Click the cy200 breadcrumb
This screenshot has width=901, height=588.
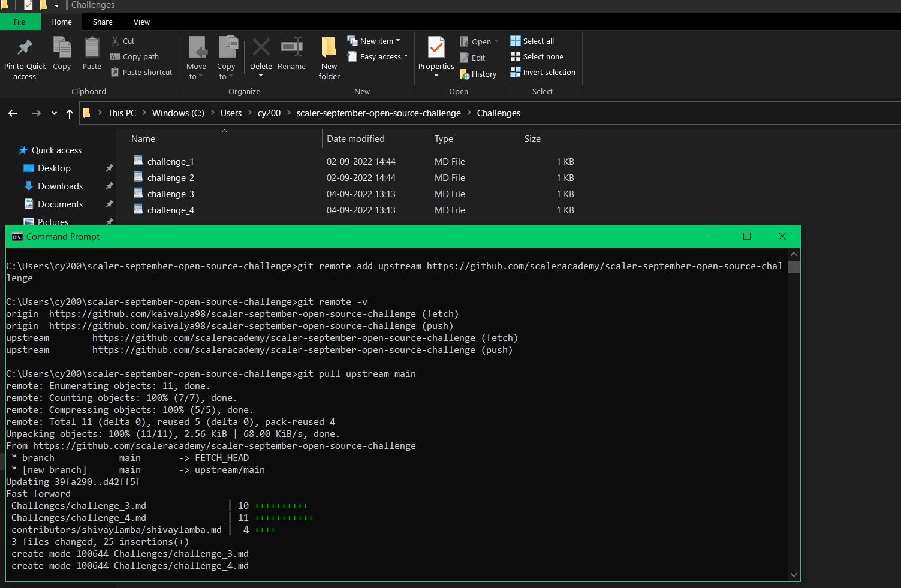(269, 113)
